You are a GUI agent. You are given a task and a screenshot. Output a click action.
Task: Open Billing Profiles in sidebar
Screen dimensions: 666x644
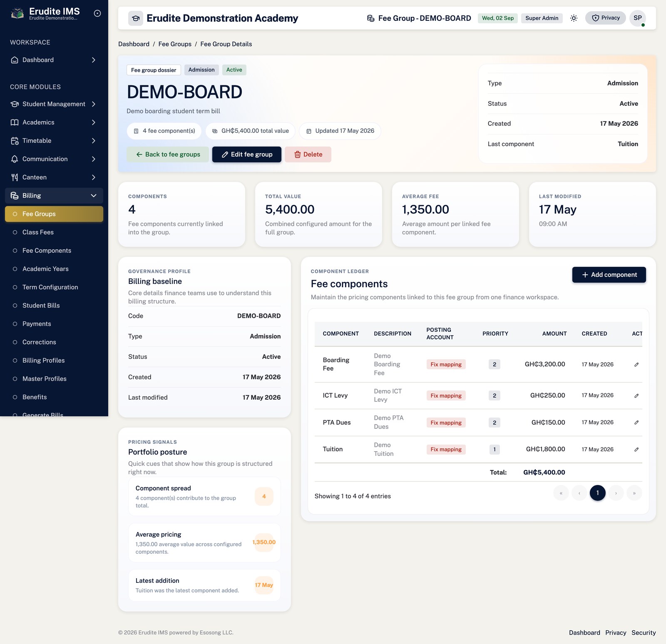(54, 361)
